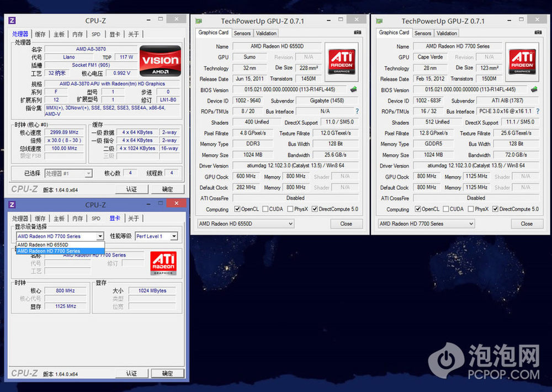Toggle DirectCompute 5.0 checkbox in HD 6550D window

coord(315,209)
